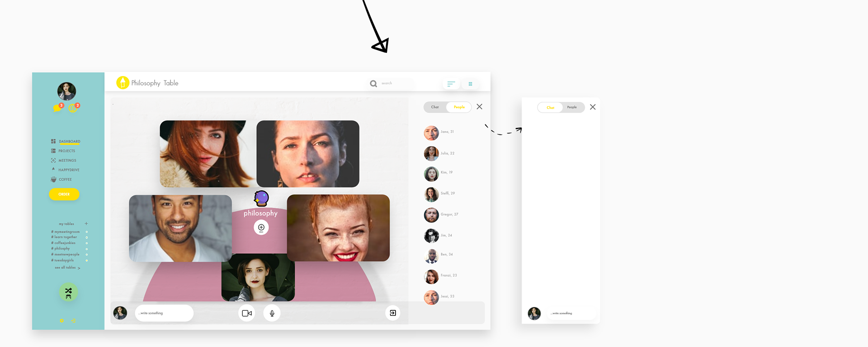Image resolution: width=868 pixels, height=347 pixels.
Task: Open the #meetnewpeople table
Action: coord(65,254)
